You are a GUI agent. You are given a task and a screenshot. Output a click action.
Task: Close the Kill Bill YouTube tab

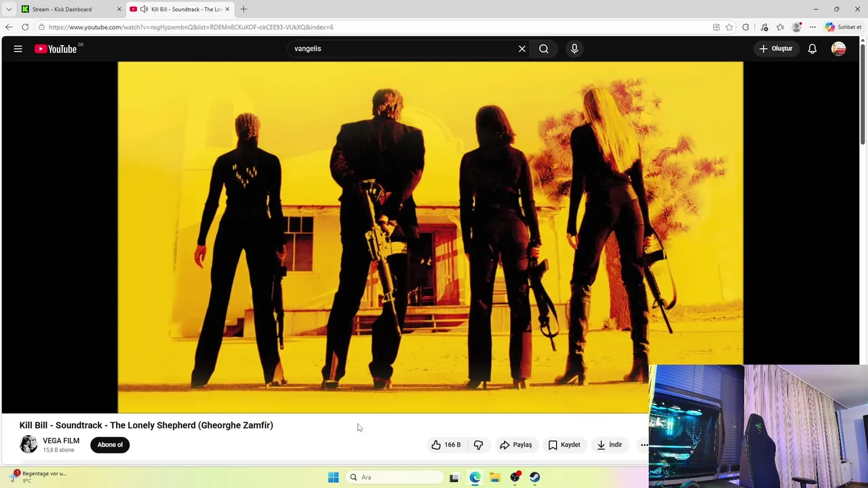point(227,9)
